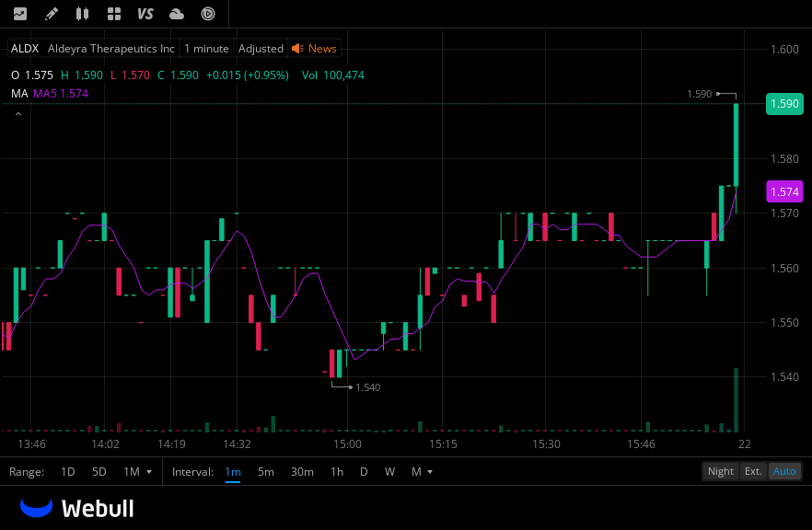
Task: Click the Webull logo
Action: point(77,508)
